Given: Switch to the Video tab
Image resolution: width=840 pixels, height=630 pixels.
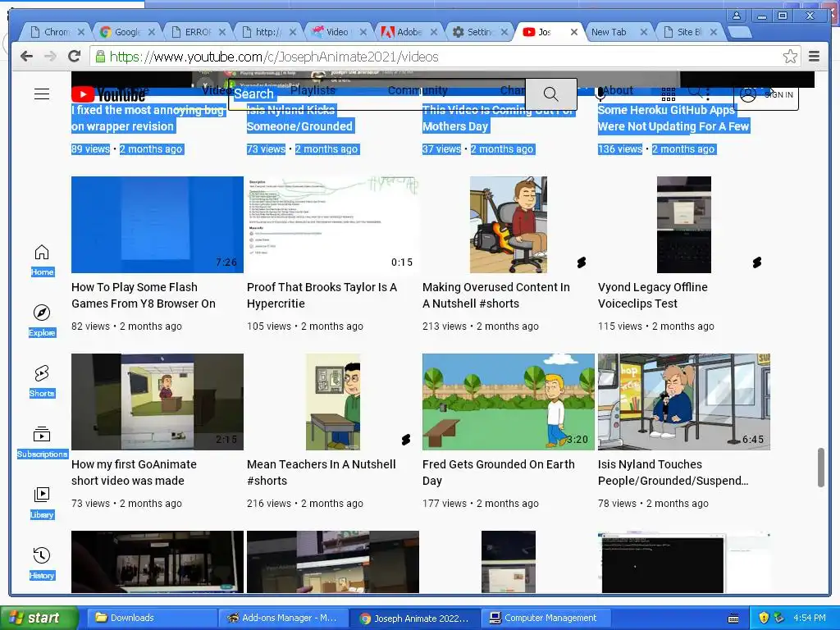Looking at the screenshot, I should pyautogui.click(x=337, y=32).
